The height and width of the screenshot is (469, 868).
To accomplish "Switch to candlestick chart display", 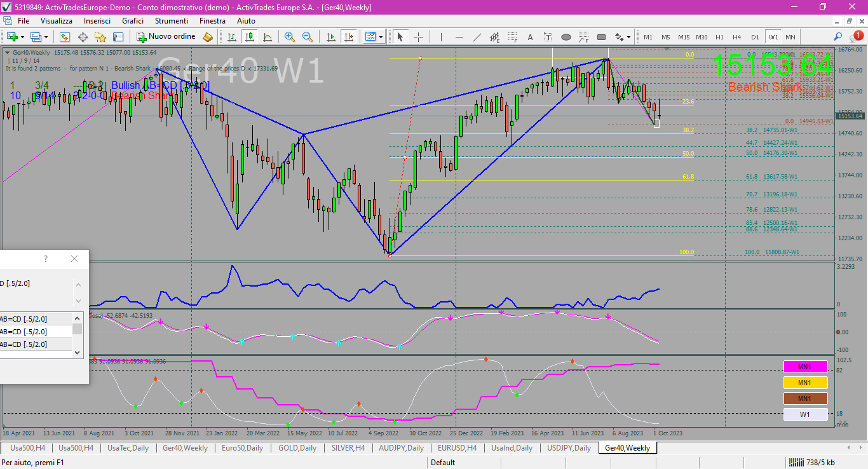I will coord(250,37).
